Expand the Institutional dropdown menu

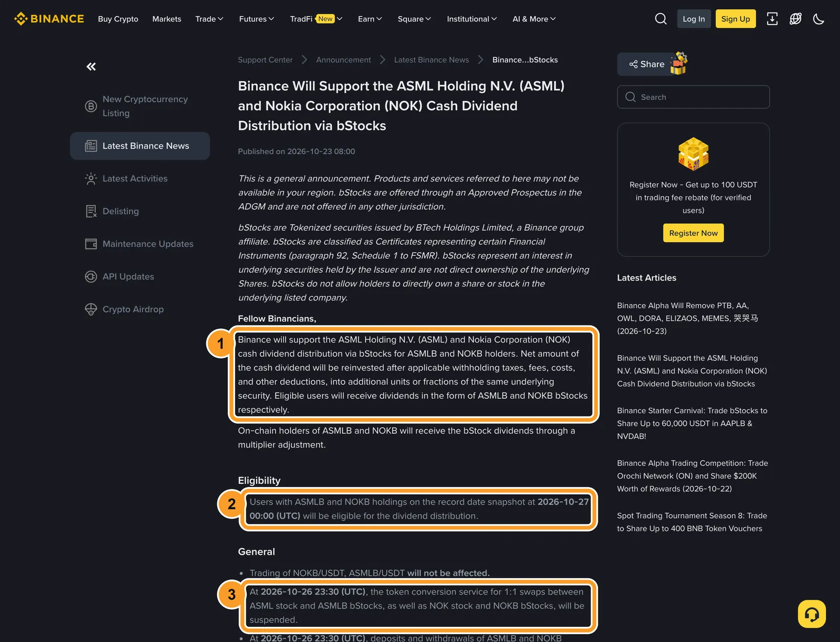tap(471, 19)
